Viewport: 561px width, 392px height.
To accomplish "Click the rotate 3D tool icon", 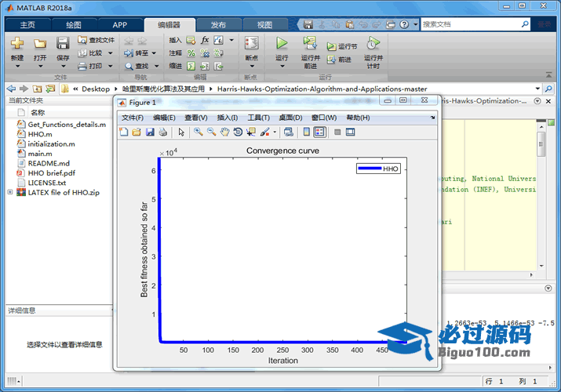I will pyautogui.click(x=238, y=132).
